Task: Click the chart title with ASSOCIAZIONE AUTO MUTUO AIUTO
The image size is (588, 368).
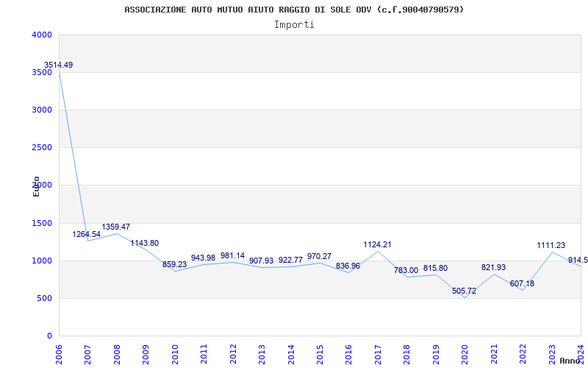Action: click(294, 10)
